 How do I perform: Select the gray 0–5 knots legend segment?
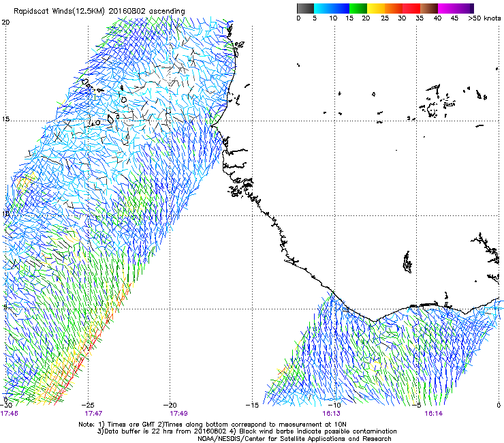[305, 8]
